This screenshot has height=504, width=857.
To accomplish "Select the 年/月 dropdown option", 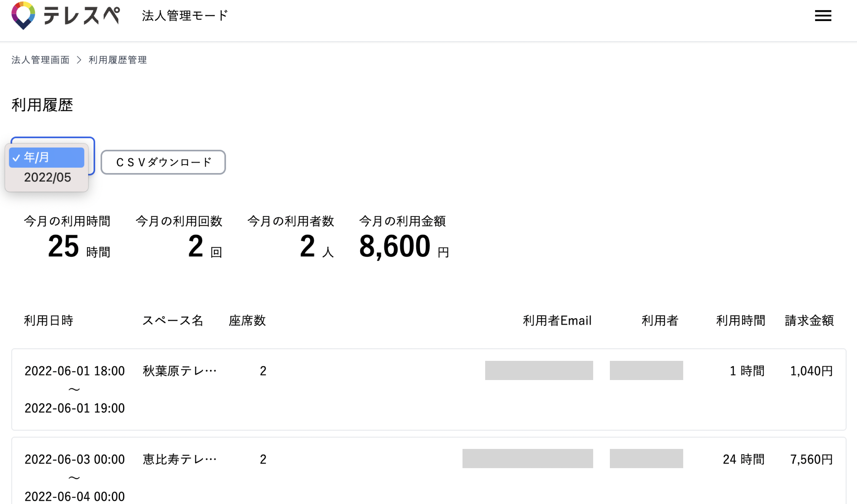I will (47, 157).
